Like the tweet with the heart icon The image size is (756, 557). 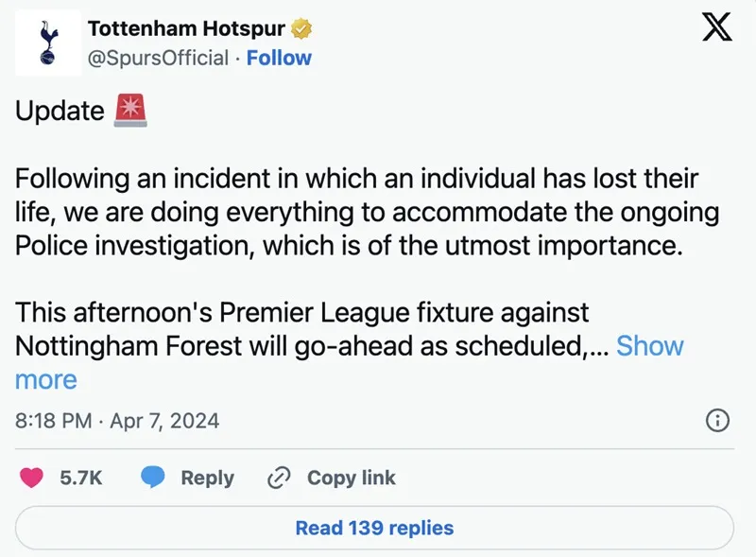coord(31,478)
